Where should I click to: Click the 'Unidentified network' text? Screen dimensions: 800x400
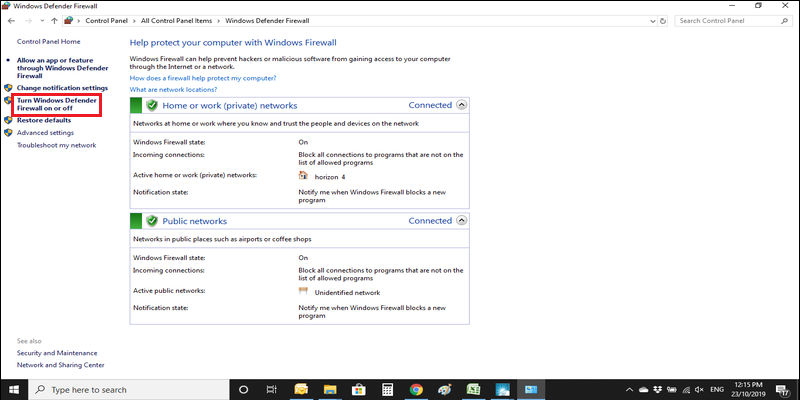coord(347,293)
